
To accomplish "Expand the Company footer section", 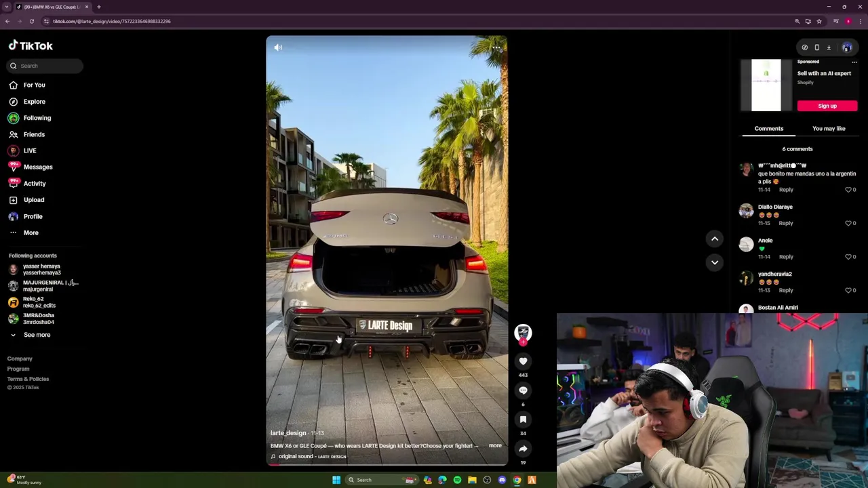I will (20, 359).
